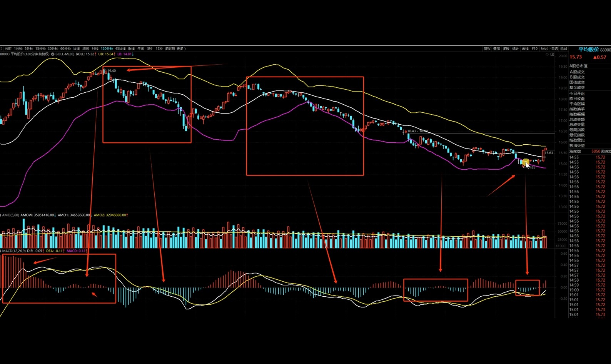Select the 45日线 period tab
Screen dimensions: 611x364
click(120, 48)
